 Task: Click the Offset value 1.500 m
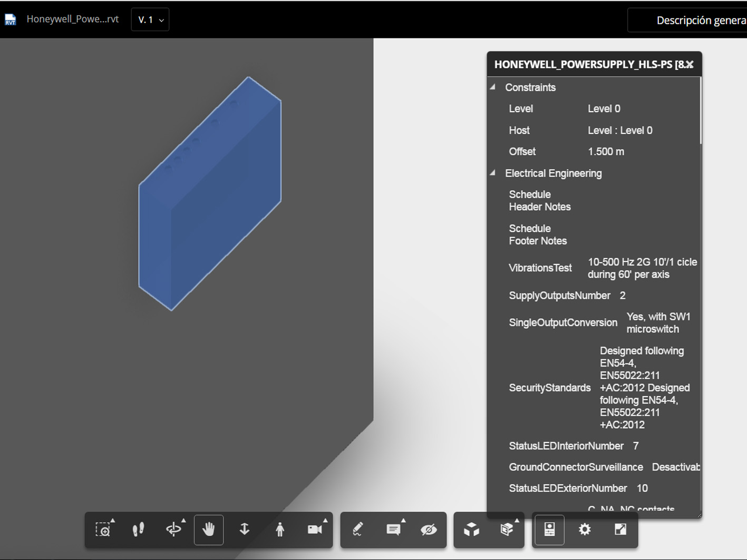click(x=606, y=152)
